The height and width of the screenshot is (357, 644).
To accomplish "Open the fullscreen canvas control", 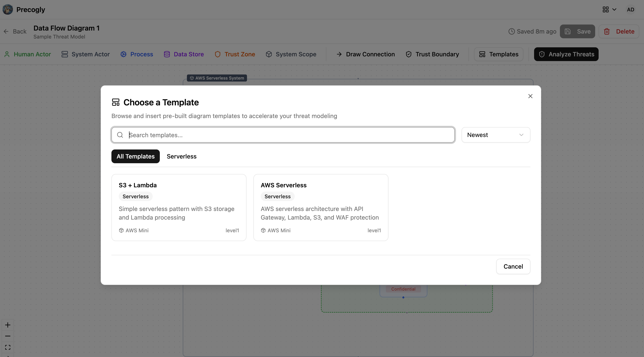I will tap(8, 347).
